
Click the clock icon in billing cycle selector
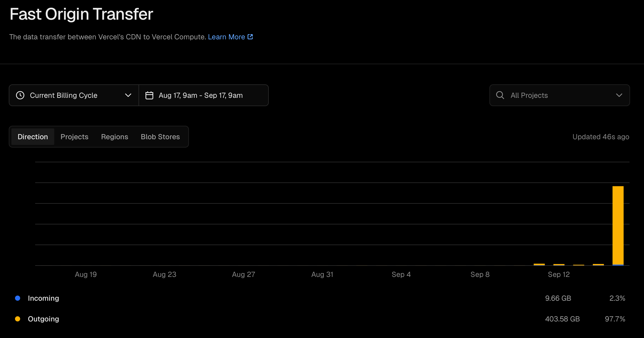[x=20, y=95]
